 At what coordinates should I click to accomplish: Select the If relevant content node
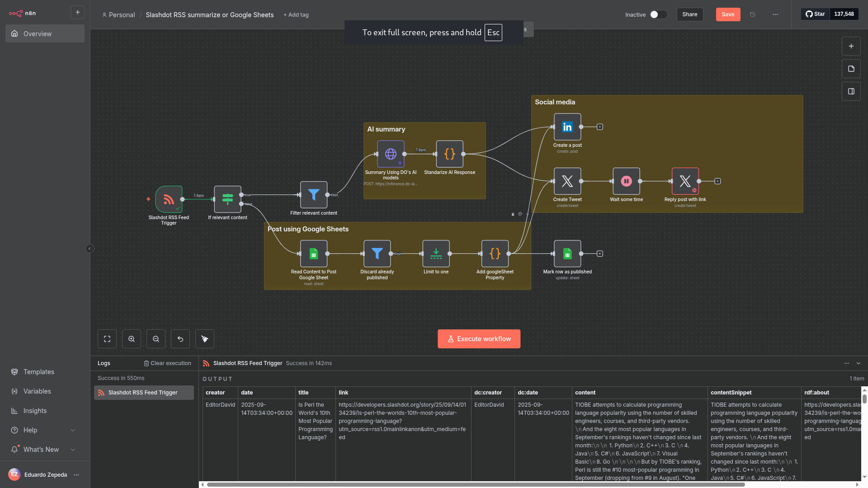pyautogui.click(x=227, y=199)
